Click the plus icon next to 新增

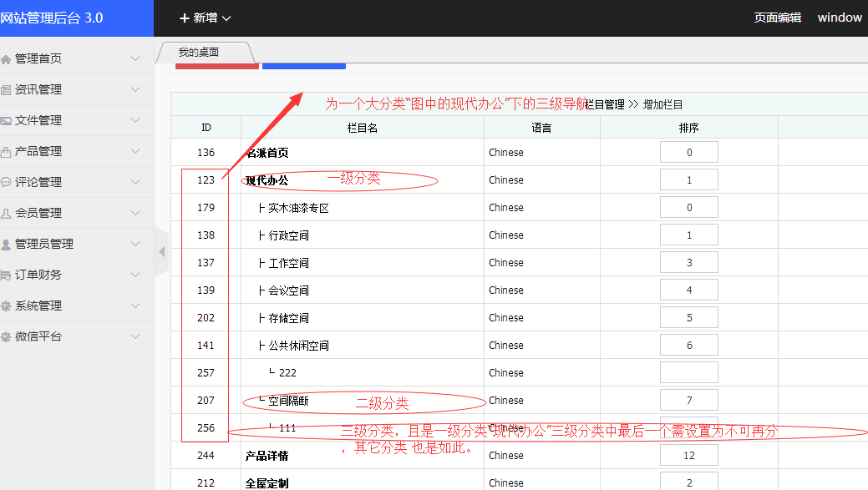click(185, 18)
